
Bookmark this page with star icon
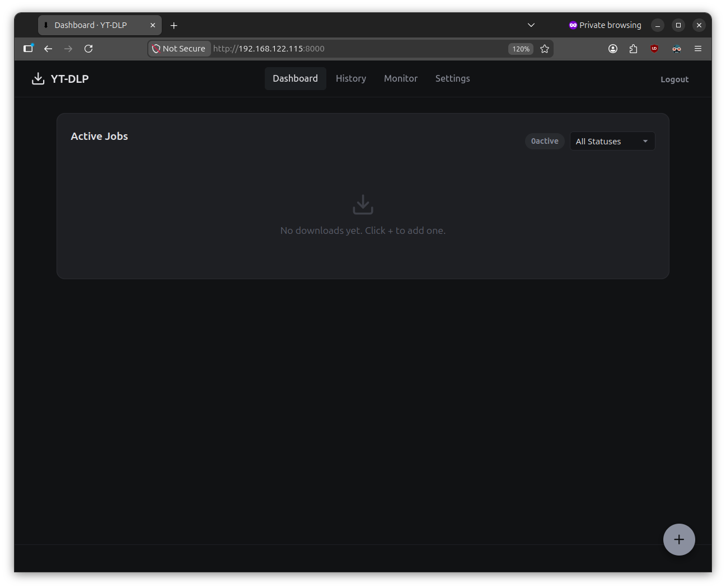[545, 49]
